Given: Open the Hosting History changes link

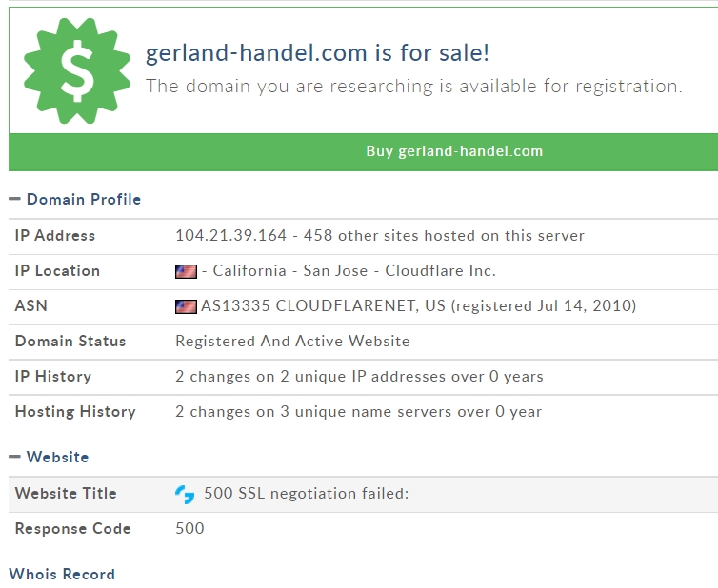Looking at the screenshot, I should click(358, 412).
